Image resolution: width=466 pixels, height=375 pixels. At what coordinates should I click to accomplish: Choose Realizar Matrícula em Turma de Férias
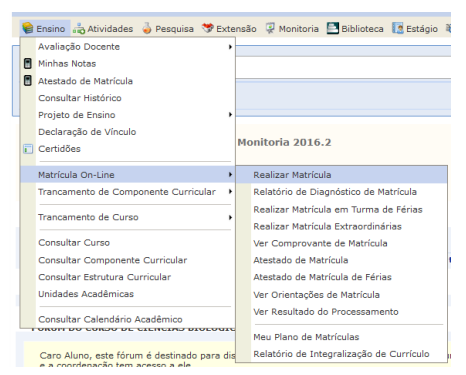341,209
